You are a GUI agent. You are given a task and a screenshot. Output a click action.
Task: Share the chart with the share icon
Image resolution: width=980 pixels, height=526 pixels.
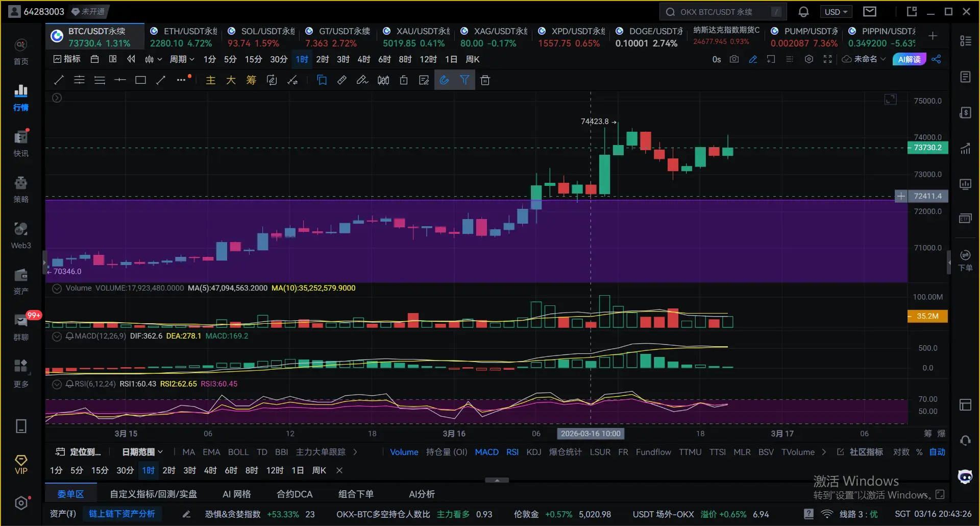pos(936,59)
